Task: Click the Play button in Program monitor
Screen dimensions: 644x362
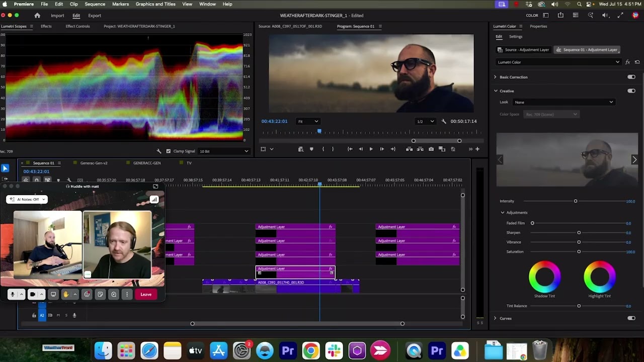Action: pyautogui.click(x=371, y=149)
